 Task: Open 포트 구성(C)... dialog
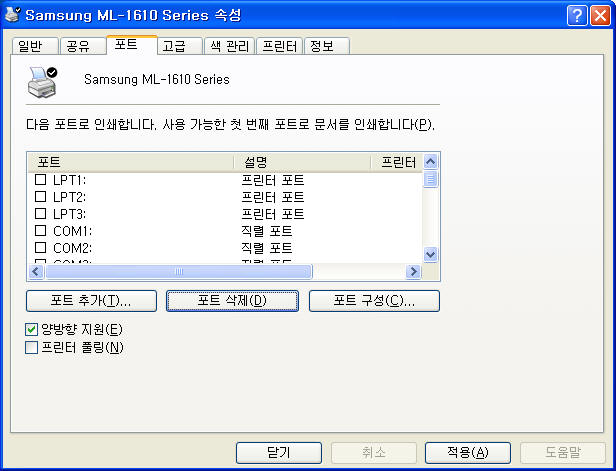point(374,301)
